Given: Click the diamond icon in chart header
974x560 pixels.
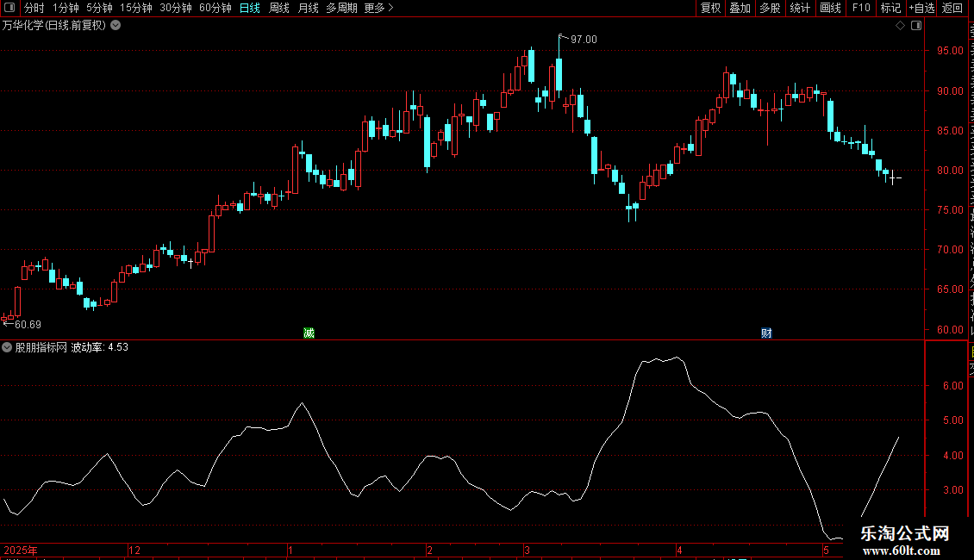Looking at the screenshot, I should 900,26.
